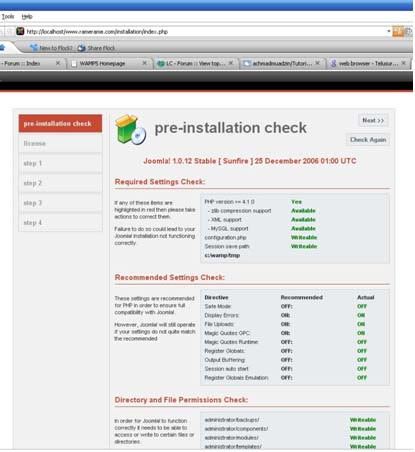The image size is (415, 452).
Task: Click the Joomla! 1.0.12 Stable version line
Action: coord(250,161)
